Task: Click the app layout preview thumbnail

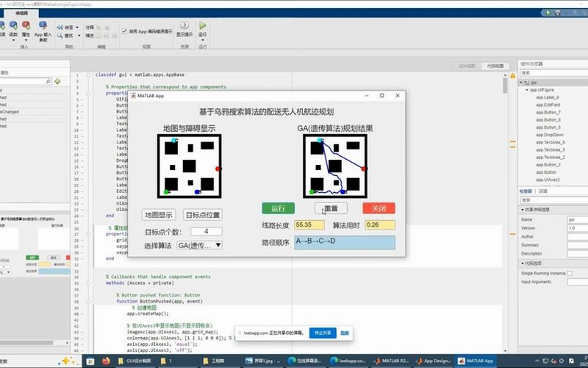Action: tap(35, 246)
